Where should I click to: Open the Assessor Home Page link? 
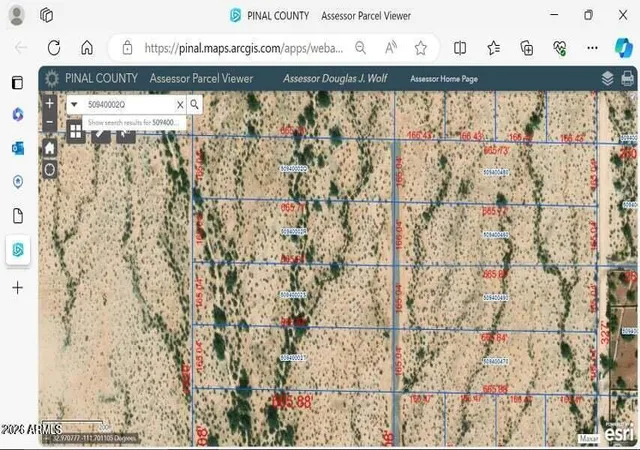pos(444,79)
